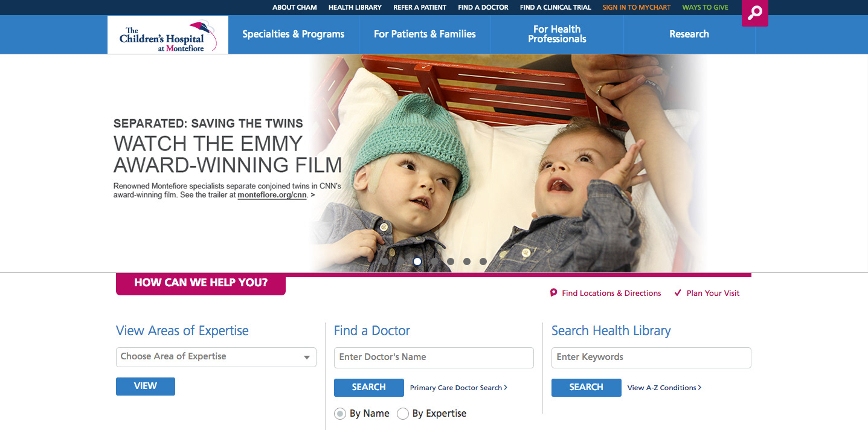This screenshot has width=868, height=430.
Task: Click the Enter Keywords field
Action: (x=651, y=358)
